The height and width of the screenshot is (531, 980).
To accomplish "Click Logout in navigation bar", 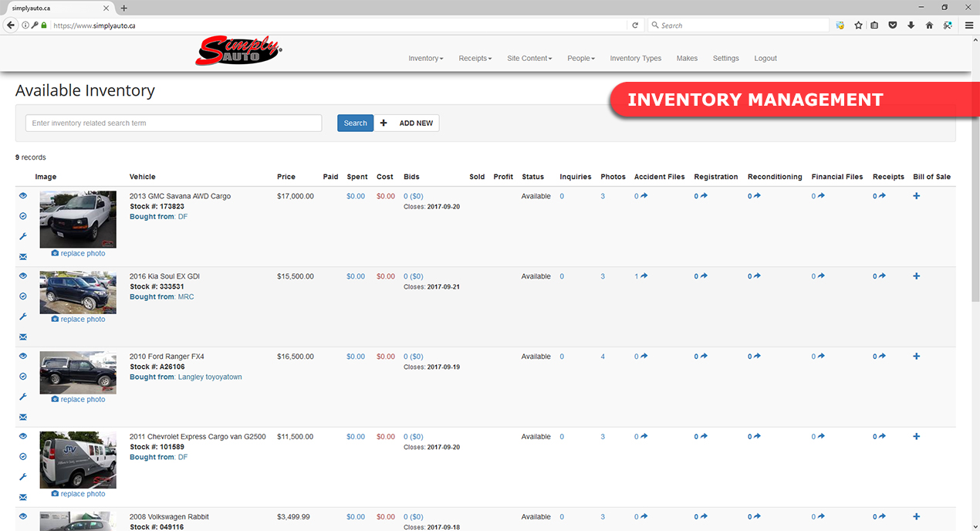I will point(765,59).
